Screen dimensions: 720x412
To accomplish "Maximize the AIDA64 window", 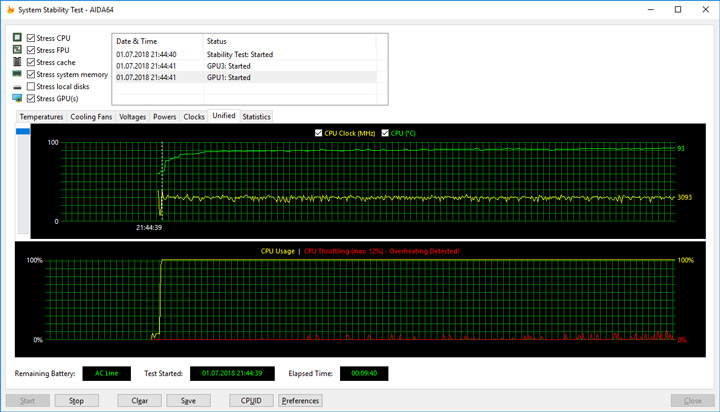I will point(678,10).
